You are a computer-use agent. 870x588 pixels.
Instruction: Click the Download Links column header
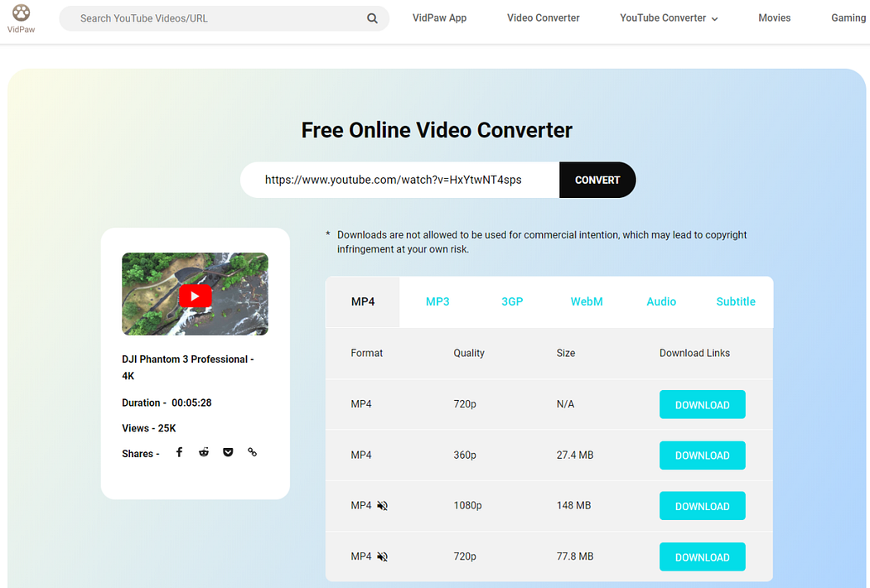(694, 353)
